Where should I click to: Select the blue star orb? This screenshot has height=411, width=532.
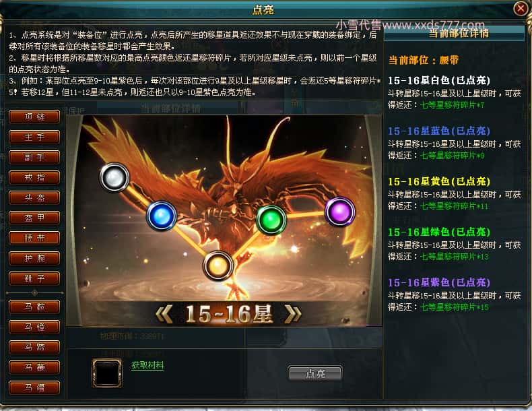pyautogui.click(x=162, y=216)
